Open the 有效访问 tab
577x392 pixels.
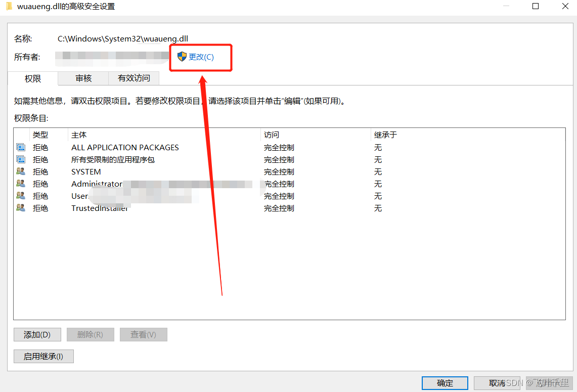point(134,78)
